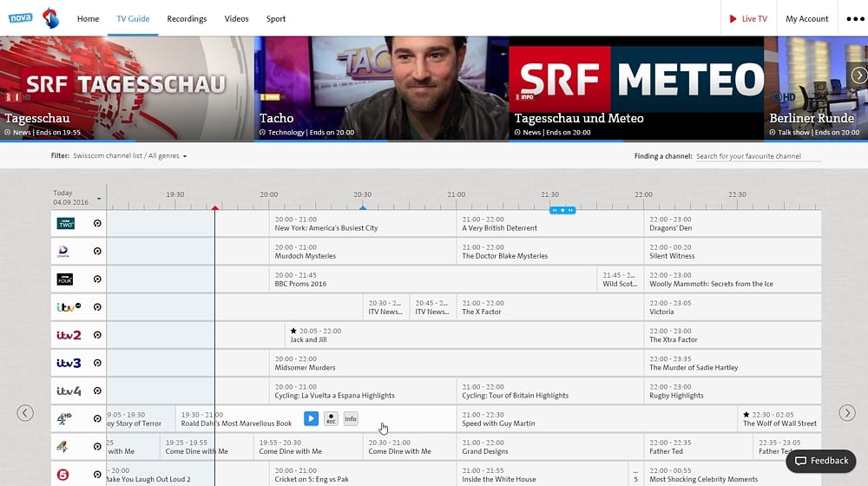Click the Channel 5 logo

63,475
